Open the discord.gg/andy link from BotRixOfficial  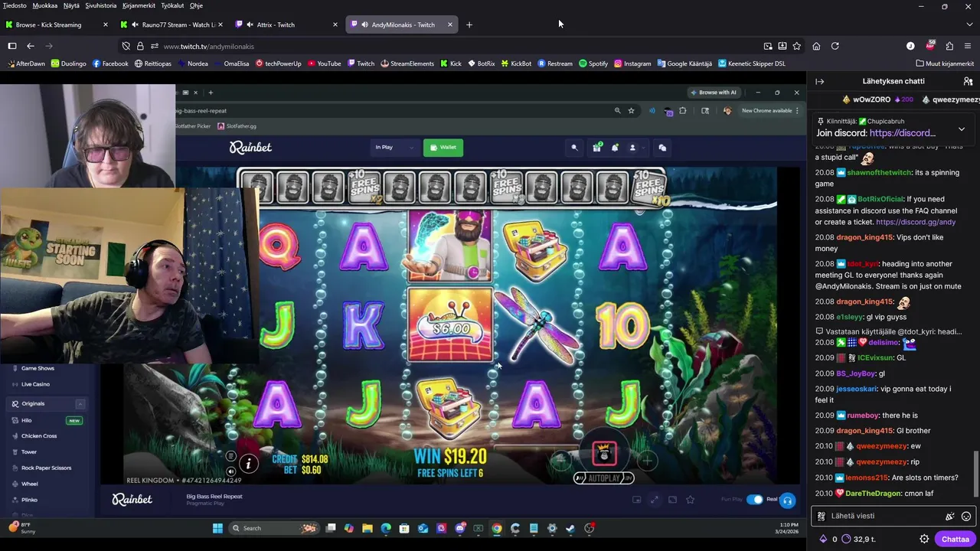(x=916, y=222)
